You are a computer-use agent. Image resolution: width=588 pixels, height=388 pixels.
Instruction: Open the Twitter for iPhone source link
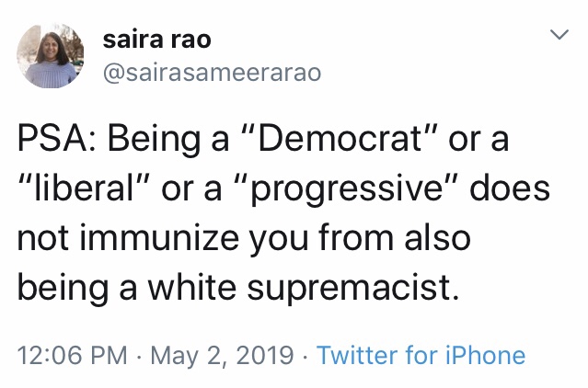coord(421,356)
